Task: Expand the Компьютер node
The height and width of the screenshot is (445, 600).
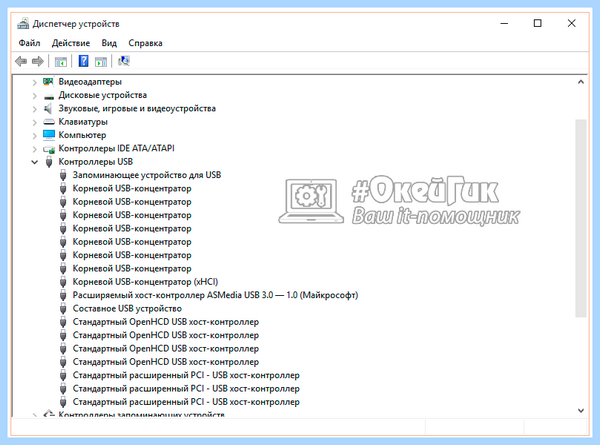Action: coord(34,135)
